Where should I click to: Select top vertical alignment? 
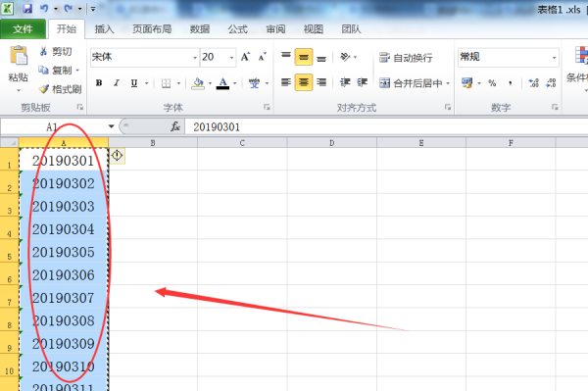coord(286,57)
